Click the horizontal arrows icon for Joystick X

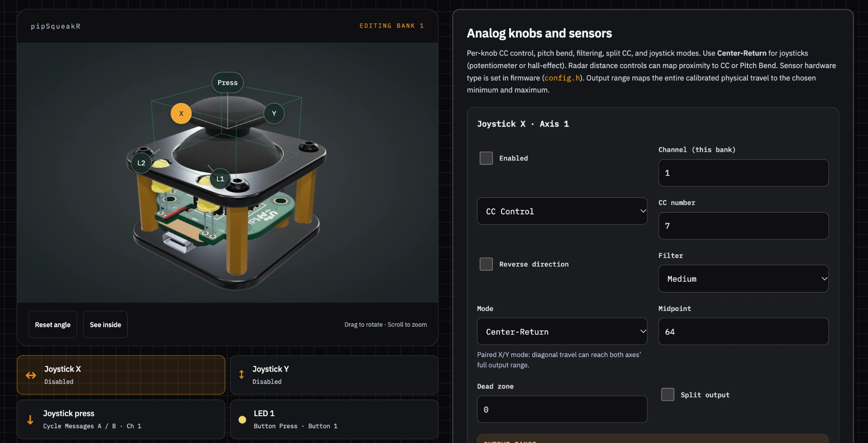[x=31, y=375]
